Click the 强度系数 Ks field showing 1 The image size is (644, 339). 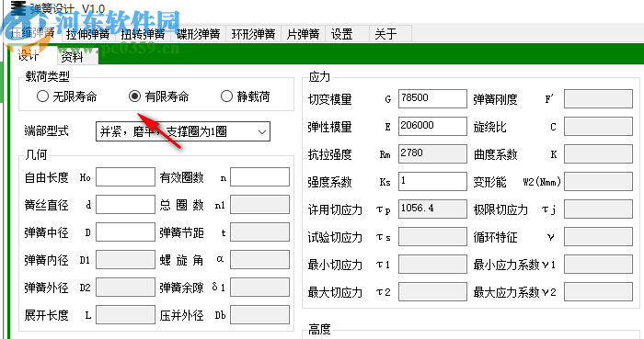point(432,181)
